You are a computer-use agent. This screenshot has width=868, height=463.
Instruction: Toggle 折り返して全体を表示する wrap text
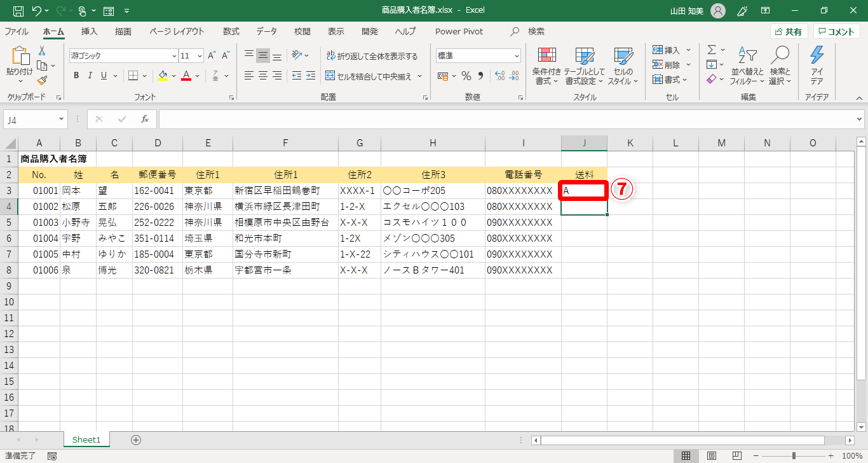pyautogui.click(x=372, y=56)
